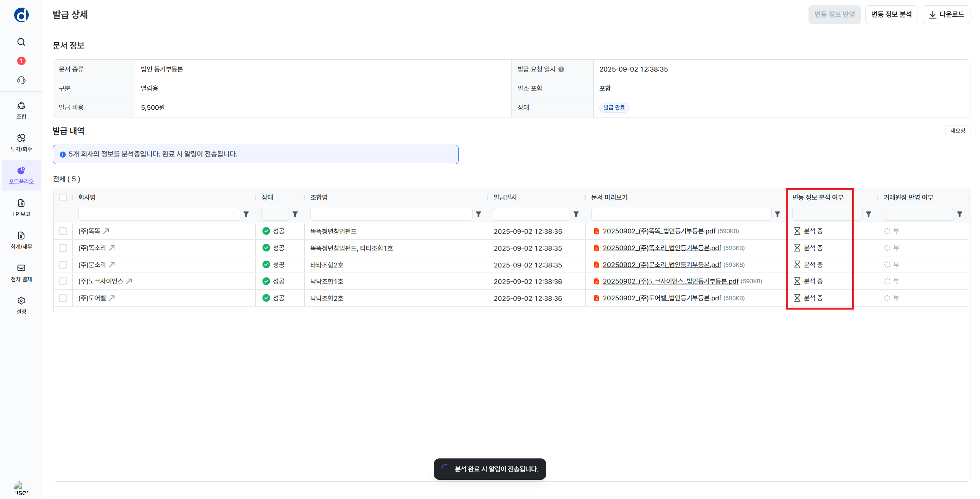The height and width of the screenshot is (499, 980).
Task: Open 거래원장 반영 여부 filter funnel
Action: 960,214
